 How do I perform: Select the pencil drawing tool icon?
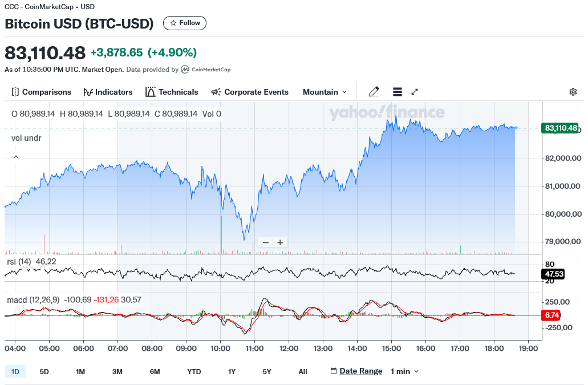tap(374, 92)
